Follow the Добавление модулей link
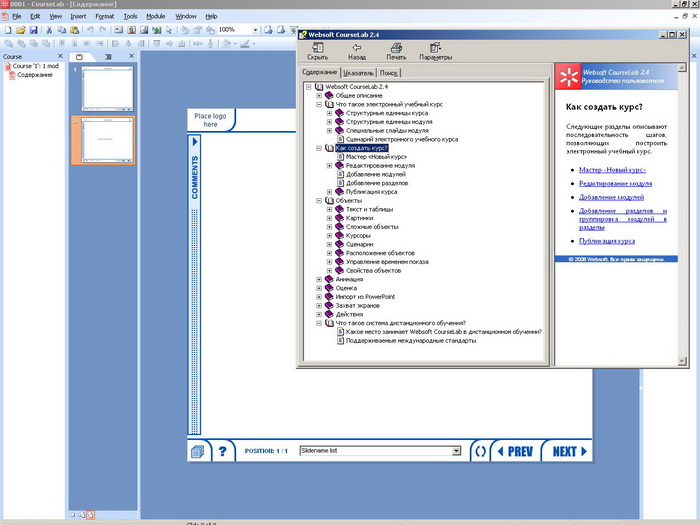 611,197
